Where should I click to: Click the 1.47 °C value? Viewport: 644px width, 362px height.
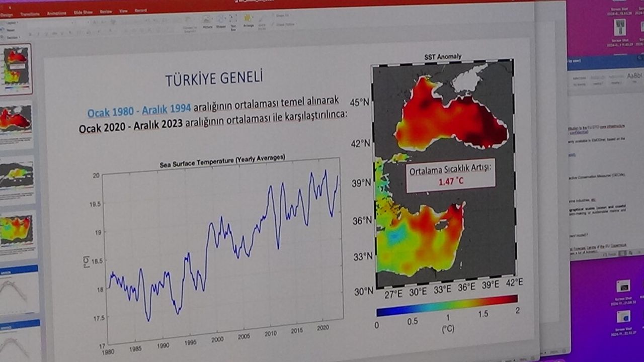(x=450, y=183)
